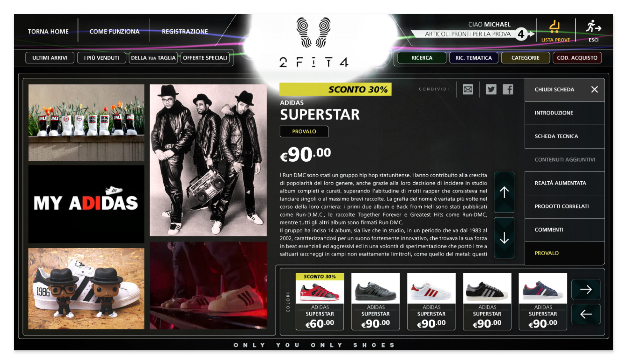Select the red Superstar color at €60
The width and height of the screenshot is (627, 364).
[320, 302]
